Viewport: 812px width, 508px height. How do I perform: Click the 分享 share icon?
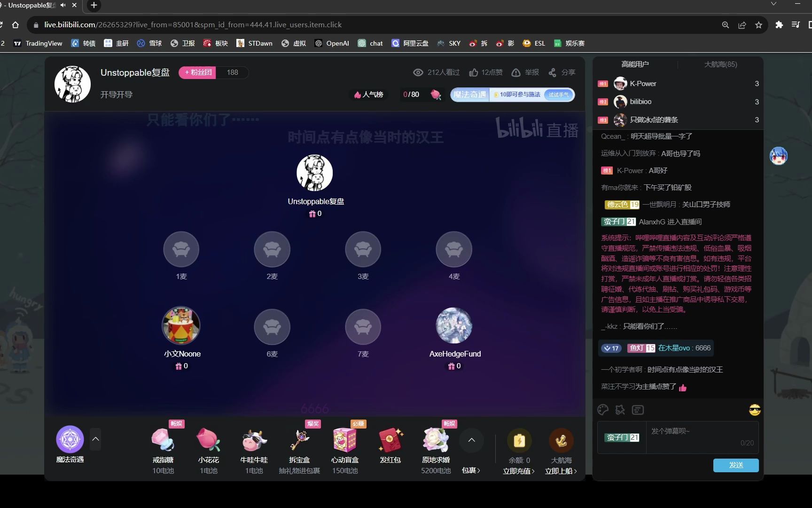[553, 72]
